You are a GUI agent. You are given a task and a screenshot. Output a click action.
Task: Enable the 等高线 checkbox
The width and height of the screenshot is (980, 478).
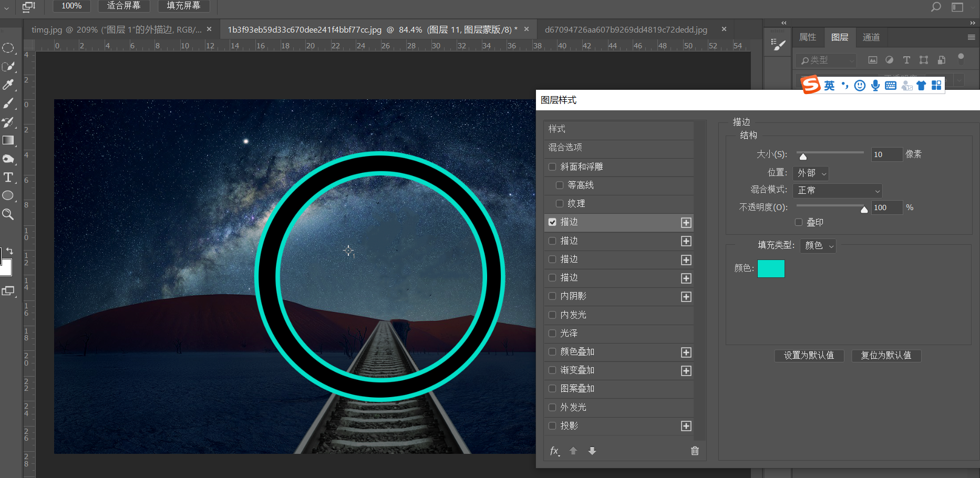(560, 185)
